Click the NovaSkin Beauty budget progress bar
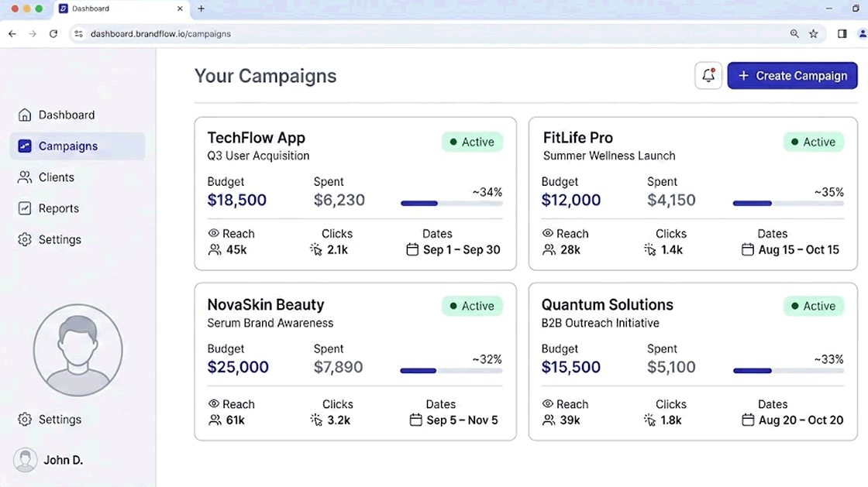 (450, 371)
